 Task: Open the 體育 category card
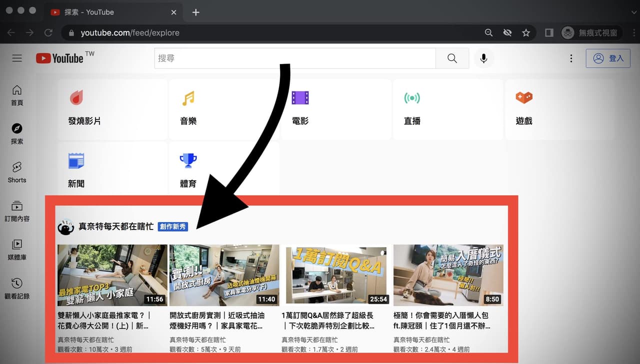[x=224, y=168]
